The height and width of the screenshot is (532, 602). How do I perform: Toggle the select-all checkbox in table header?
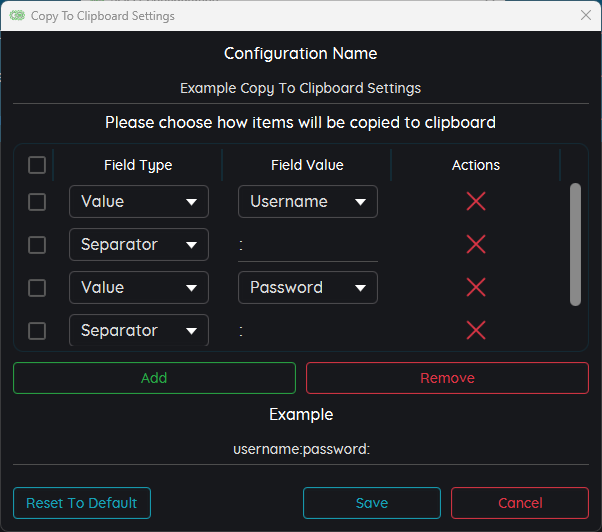pyautogui.click(x=37, y=165)
